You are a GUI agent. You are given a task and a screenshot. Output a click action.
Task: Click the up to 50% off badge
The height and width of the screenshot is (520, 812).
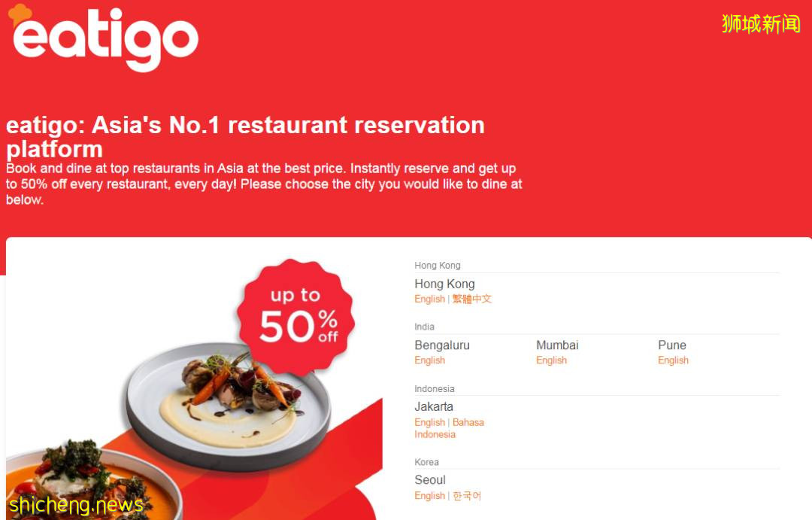pyautogui.click(x=295, y=317)
